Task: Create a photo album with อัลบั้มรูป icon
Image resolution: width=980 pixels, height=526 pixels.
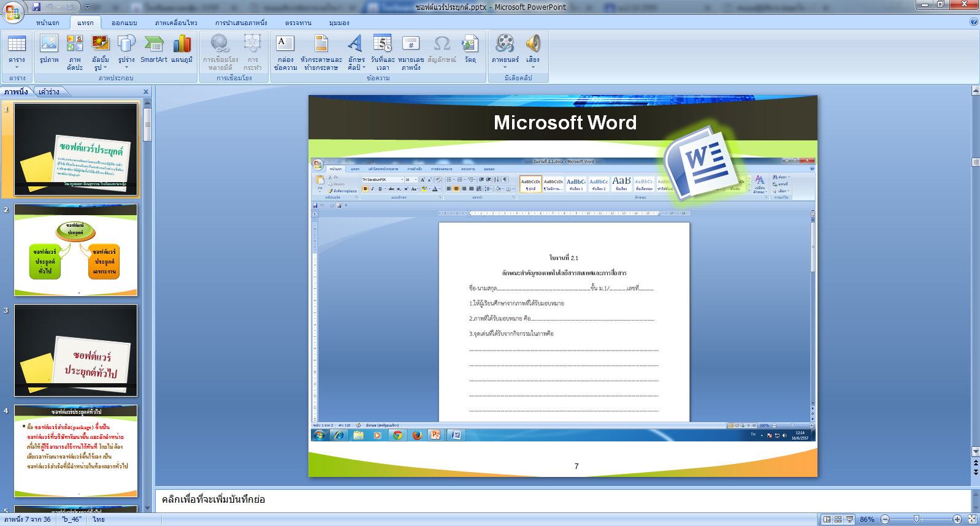Action: click(x=100, y=44)
